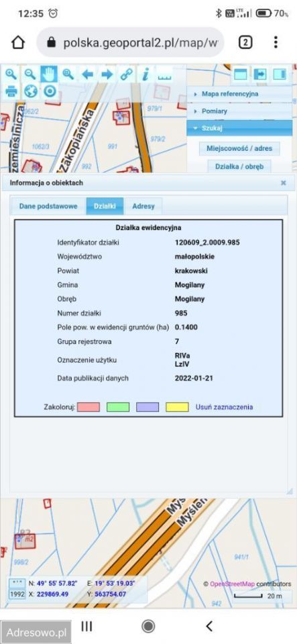Close the Informacja o obiektach panel
The width and height of the screenshot is (297, 644).
pos(283,182)
